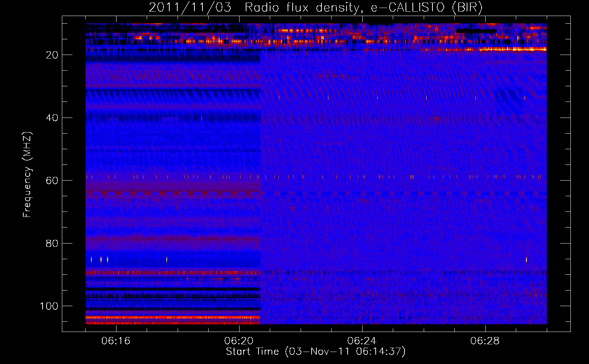
Task: Click the y-axis tick label '60'
Action: (x=52, y=181)
